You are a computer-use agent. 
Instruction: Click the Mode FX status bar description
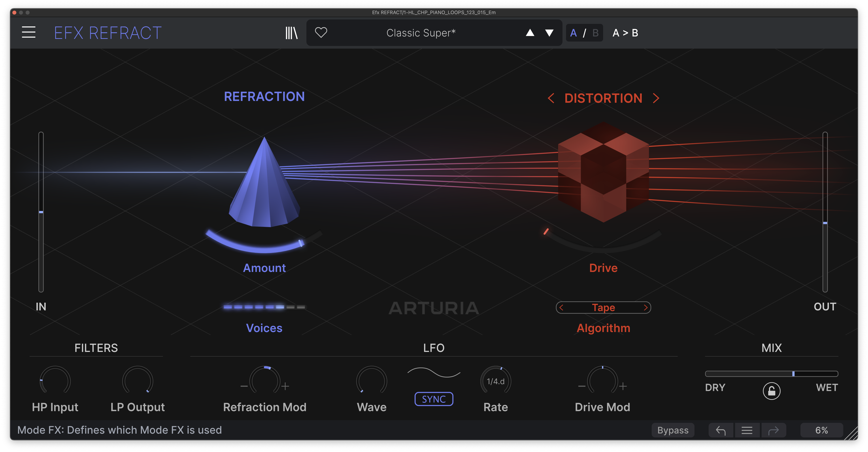pyautogui.click(x=119, y=430)
